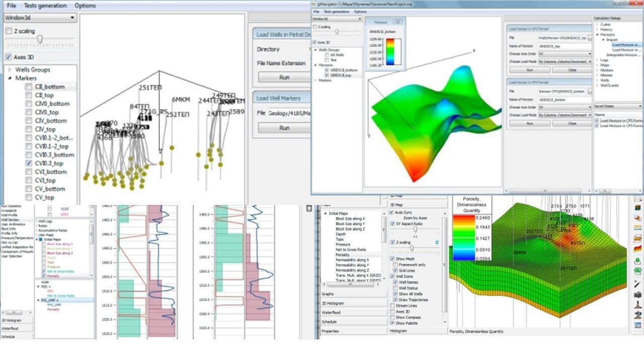Uncheck the GRIDSCII_bottom horizon checkbox
The image size is (644, 344).
click(327, 70)
